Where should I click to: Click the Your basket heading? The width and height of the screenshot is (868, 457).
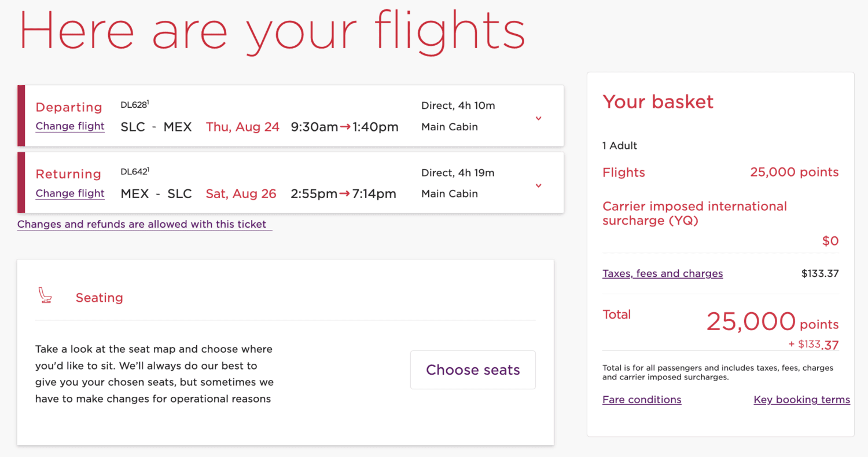658,102
